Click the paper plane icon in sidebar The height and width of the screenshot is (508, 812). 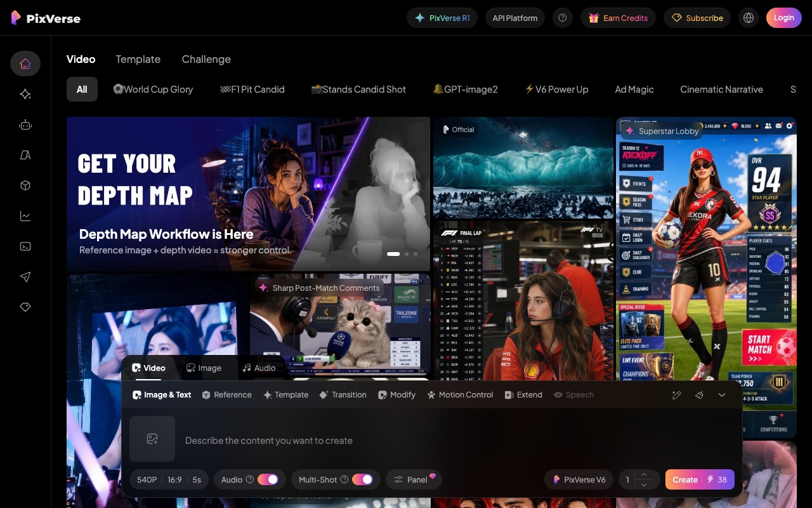(x=25, y=277)
